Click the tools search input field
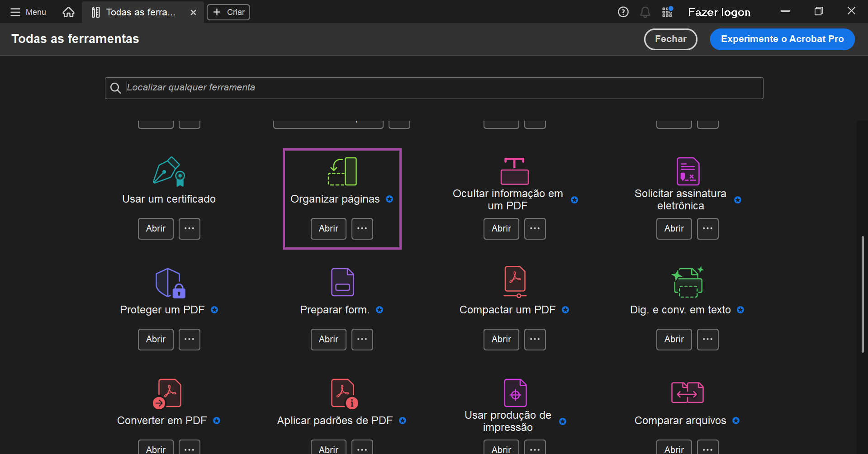868x454 pixels. click(434, 88)
